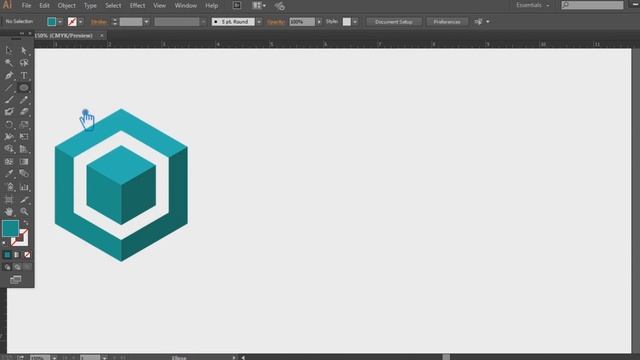Open the stroke color dropdown in control bar
This screenshot has height=360, width=640.
tap(80, 22)
